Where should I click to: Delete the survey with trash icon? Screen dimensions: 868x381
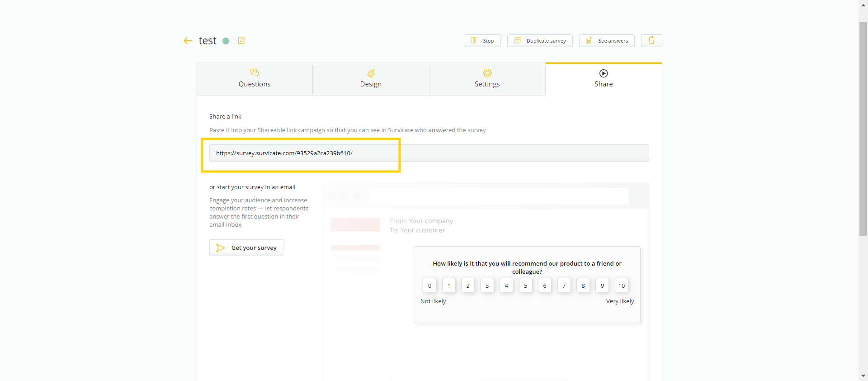point(651,41)
